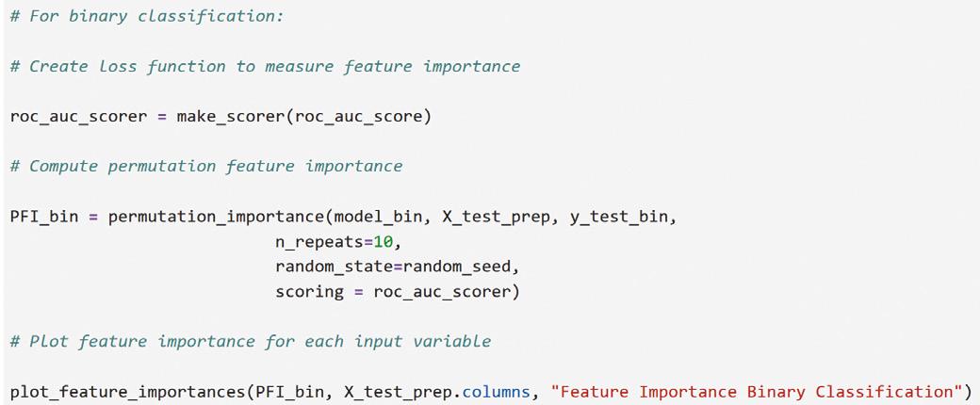Viewport: 980px width, 405px height.
Task: Click the PFI_bin assignment variable
Action: click(x=44, y=217)
